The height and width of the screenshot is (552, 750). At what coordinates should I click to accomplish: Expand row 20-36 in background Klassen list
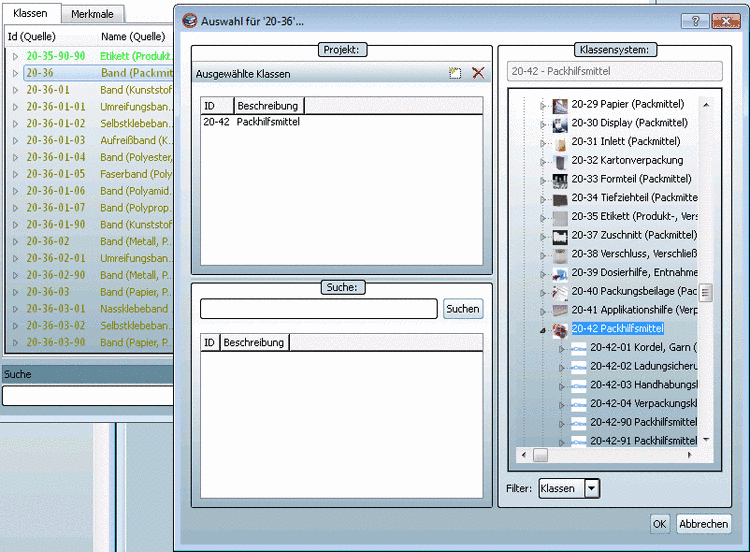click(15, 73)
